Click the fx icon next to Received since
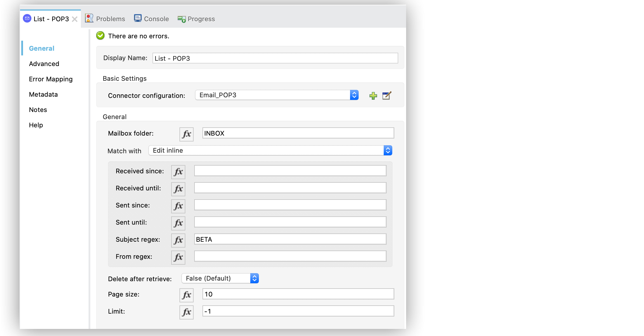Screen dimensions: 644x336 (178, 171)
